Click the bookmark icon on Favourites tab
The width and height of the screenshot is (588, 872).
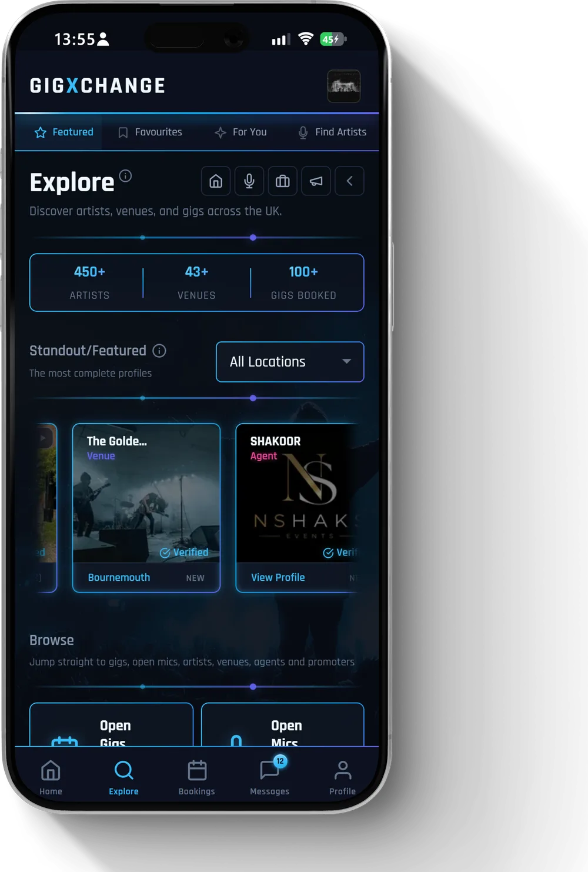pos(123,132)
